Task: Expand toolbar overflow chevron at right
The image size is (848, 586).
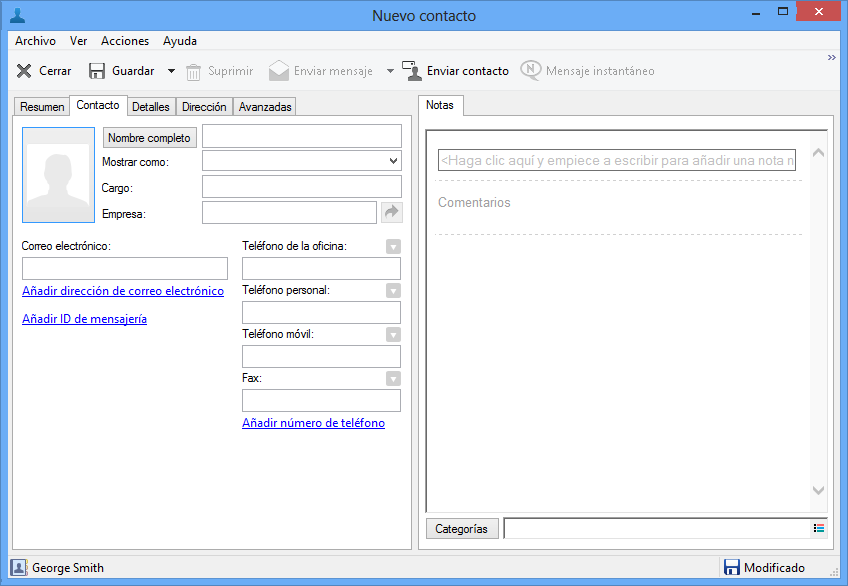Action: pyautogui.click(x=832, y=57)
